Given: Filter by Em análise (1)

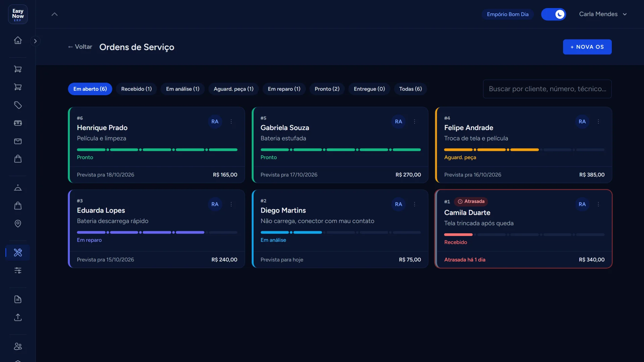Looking at the screenshot, I should point(182,89).
